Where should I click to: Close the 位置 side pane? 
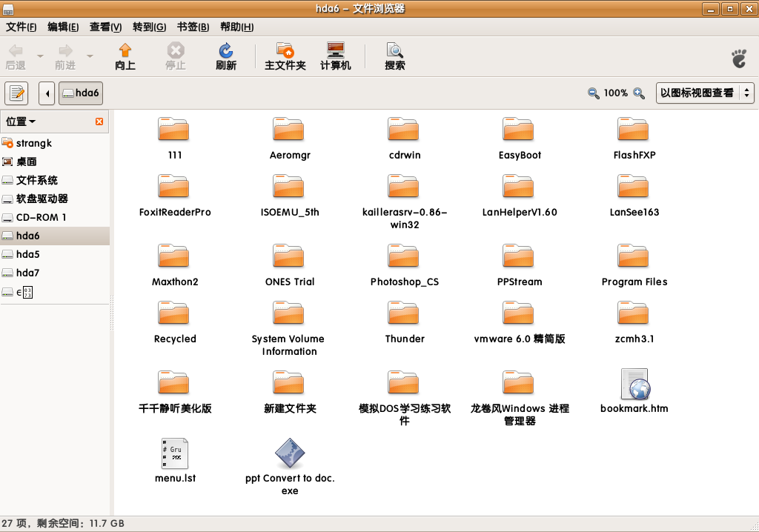[x=99, y=122]
